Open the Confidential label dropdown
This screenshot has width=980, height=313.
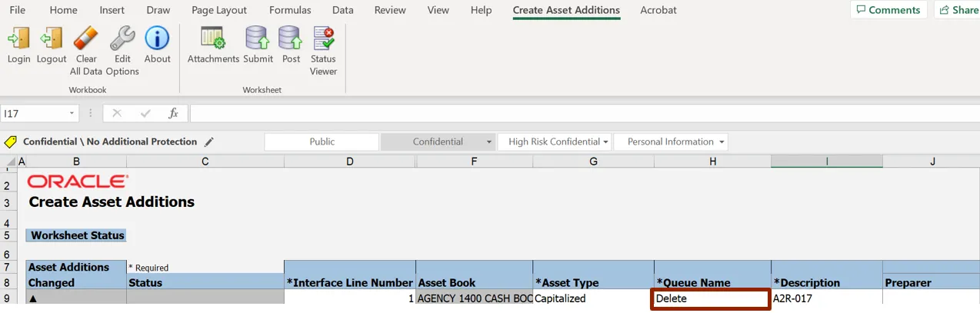point(488,142)
